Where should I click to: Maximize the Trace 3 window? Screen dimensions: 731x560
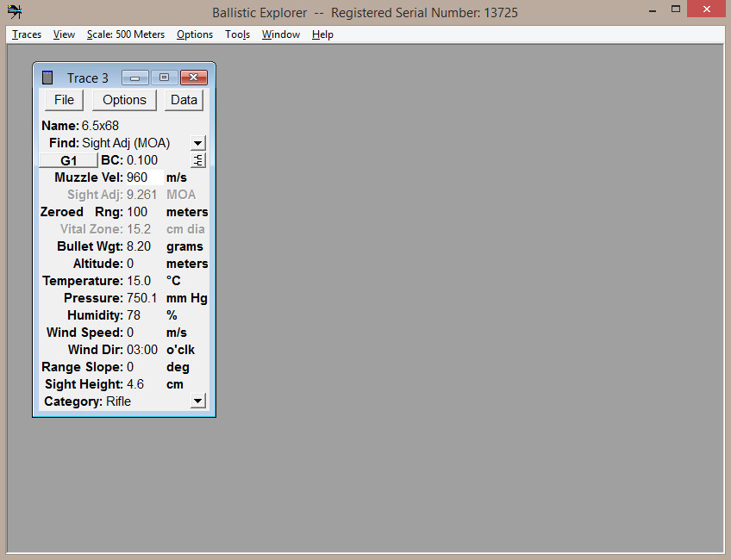tap(164, 78)
